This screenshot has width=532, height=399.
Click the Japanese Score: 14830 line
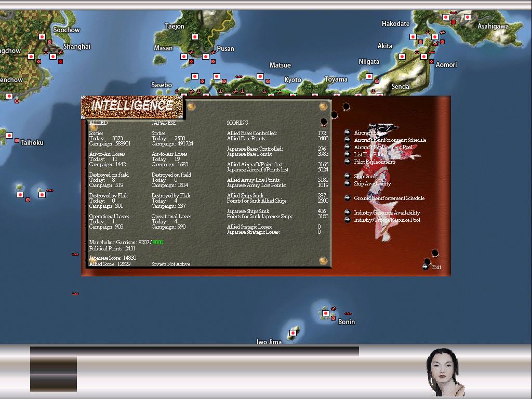pos(113,258)
